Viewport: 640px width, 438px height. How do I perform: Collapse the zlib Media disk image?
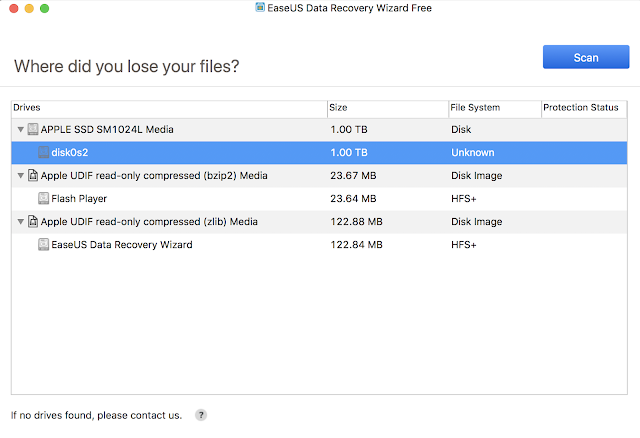tap(20, 221)
